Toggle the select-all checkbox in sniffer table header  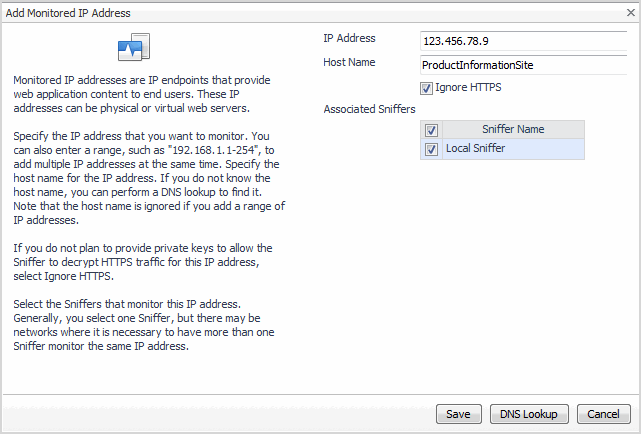click(x=431, y=130)
